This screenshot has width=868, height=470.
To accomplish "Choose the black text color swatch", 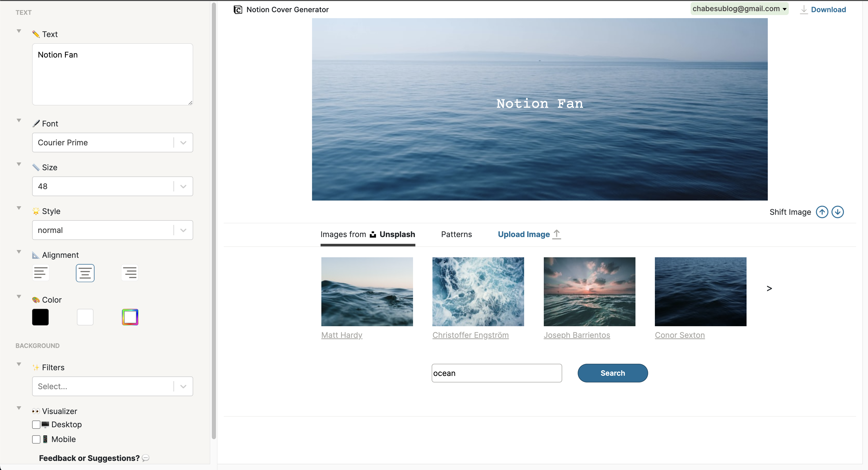I will coord(40,317).
